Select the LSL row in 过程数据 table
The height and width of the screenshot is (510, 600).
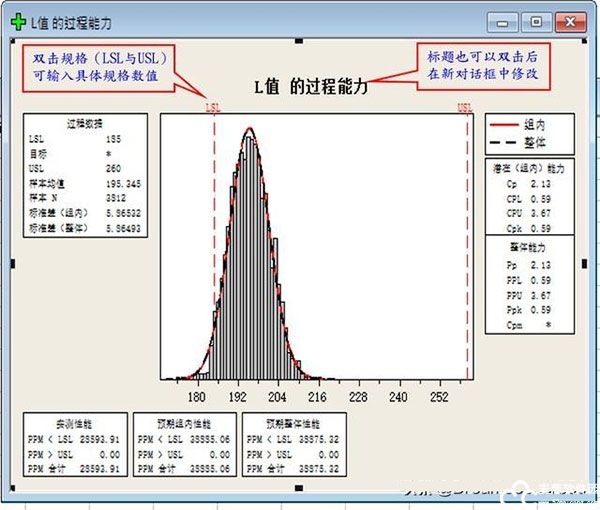75,139
